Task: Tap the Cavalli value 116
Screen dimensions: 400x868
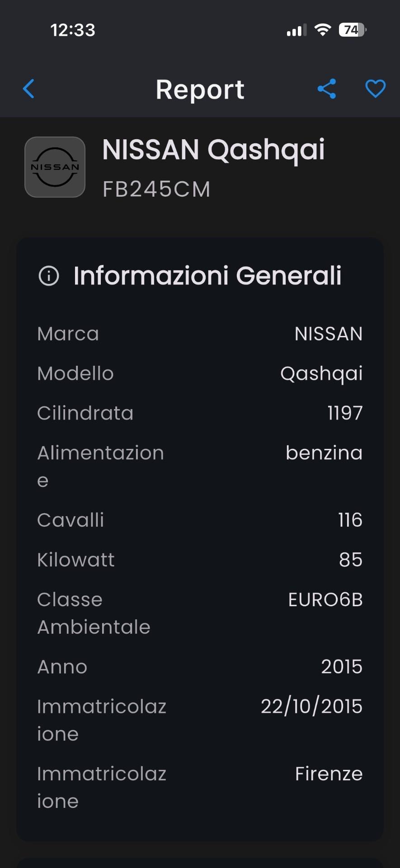Action: tap(350, 520)
